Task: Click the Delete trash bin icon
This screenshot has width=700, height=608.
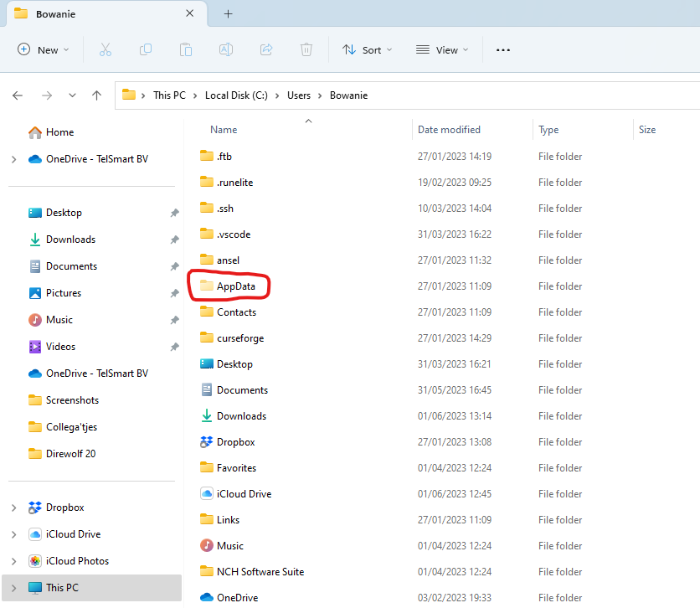Action: 306,50
